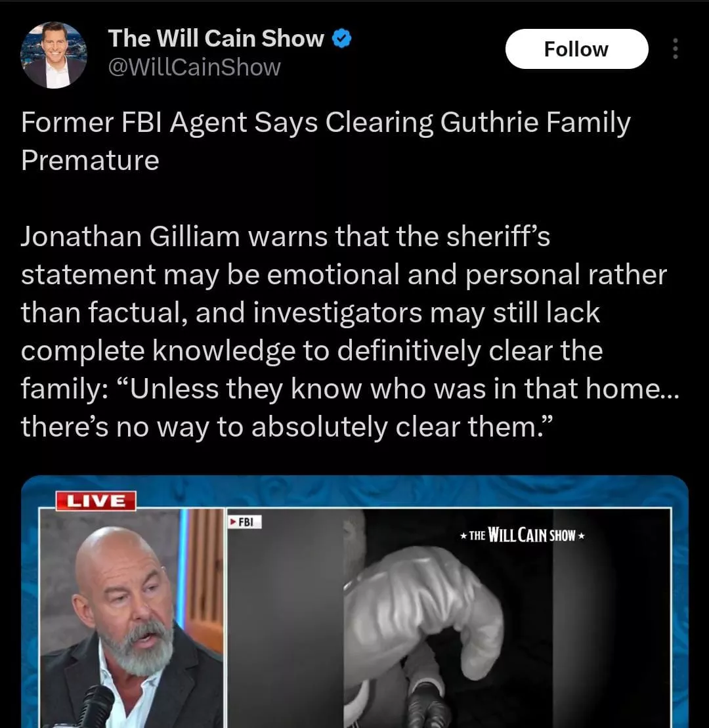
Task: Open The Will Cain Show profile avatar
Action: [x=54, y=54]
